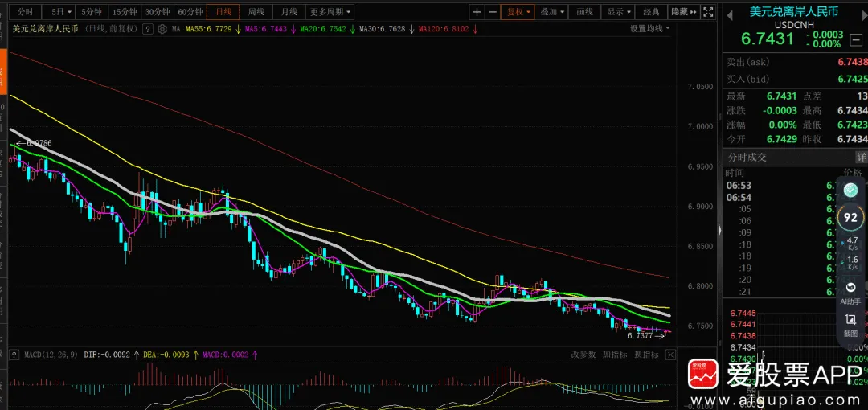Viewport: 868px width, 410px height.
Task: Zoom in chart with plus icon
Action: pyautogui.click(x=477, y=11)
